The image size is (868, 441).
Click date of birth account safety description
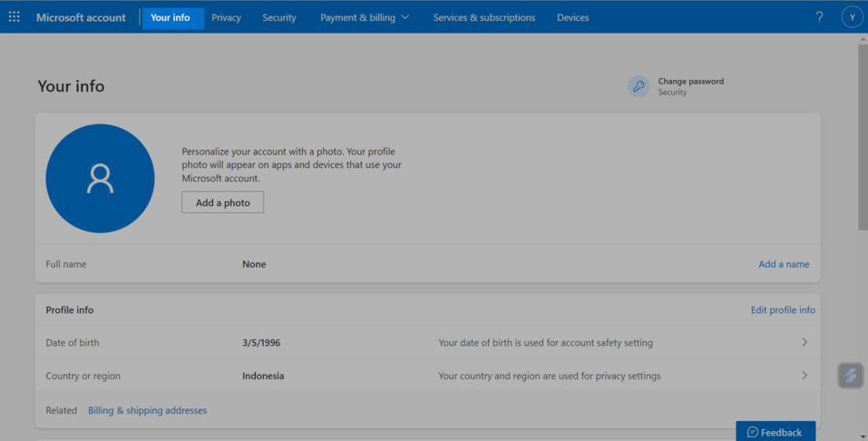[545, 343]
